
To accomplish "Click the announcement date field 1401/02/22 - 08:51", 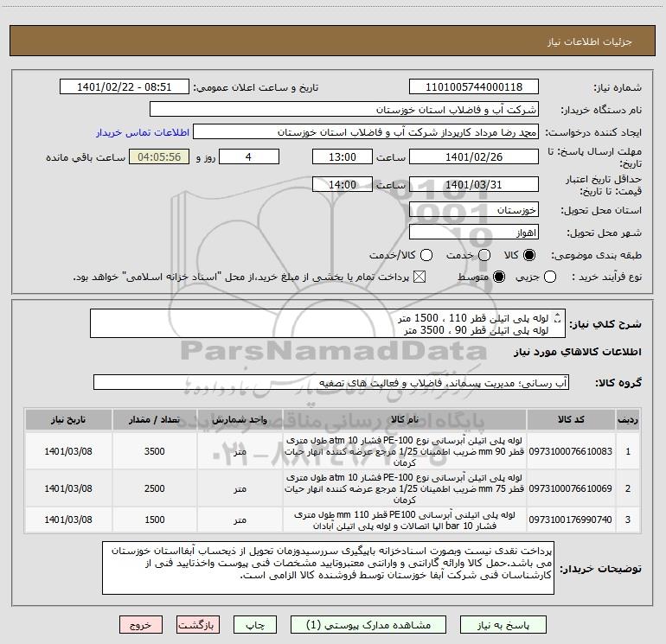I will [125, 87].
